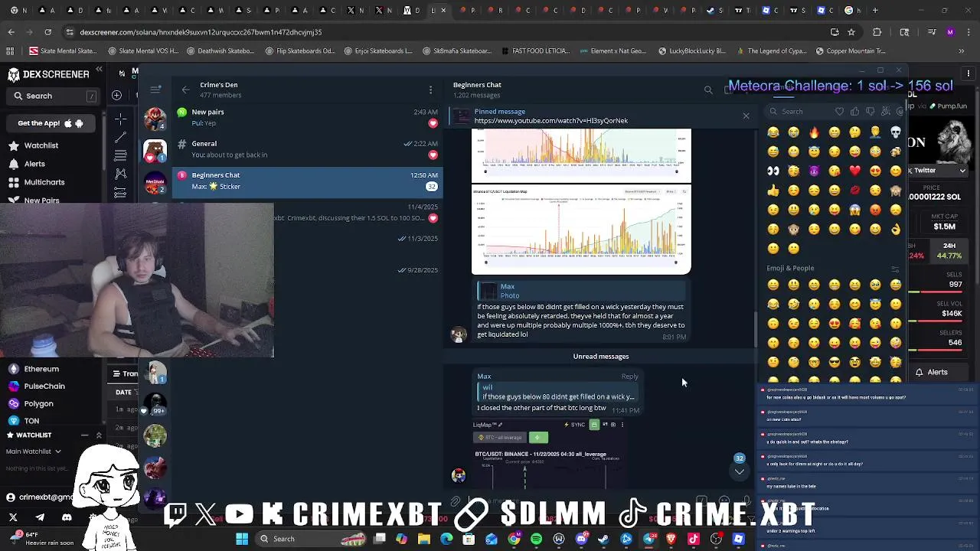This screenshot has width=980, height=551.
Task: Select the trend line drawing tool
Action: click(x=120, y=138)
